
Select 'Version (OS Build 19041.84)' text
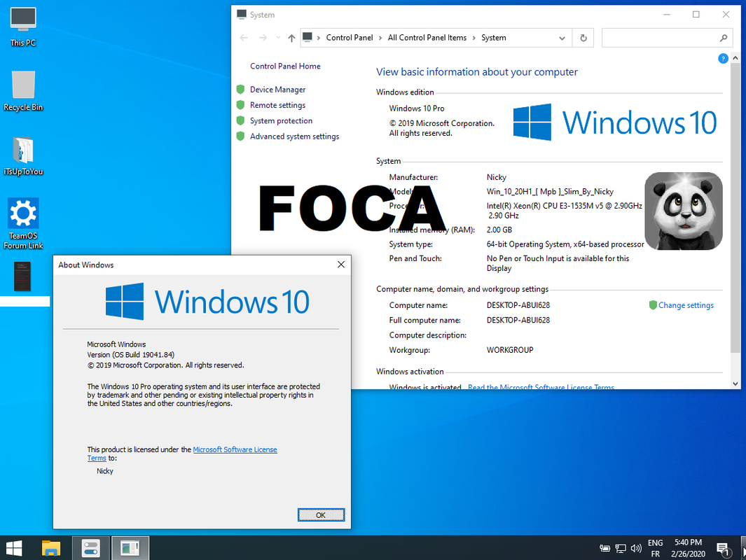pos(131,355)
